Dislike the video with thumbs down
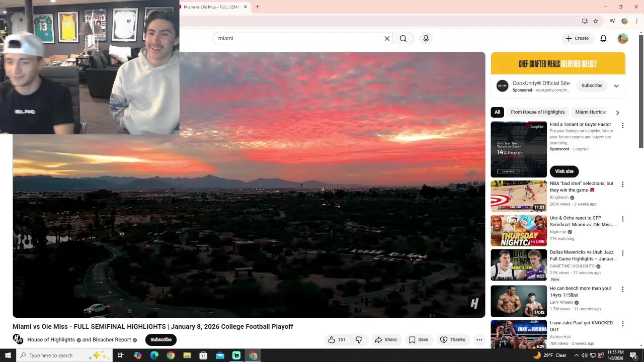The image size is (644, 362). click(359, 340)
